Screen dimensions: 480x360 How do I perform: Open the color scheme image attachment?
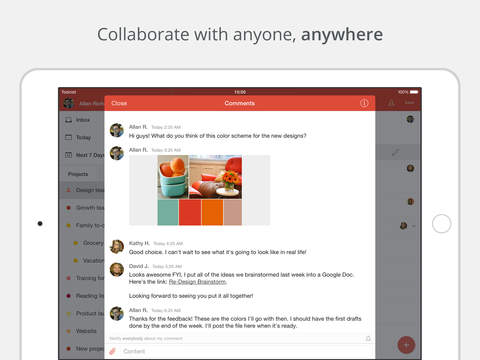[x=200, y=190]
